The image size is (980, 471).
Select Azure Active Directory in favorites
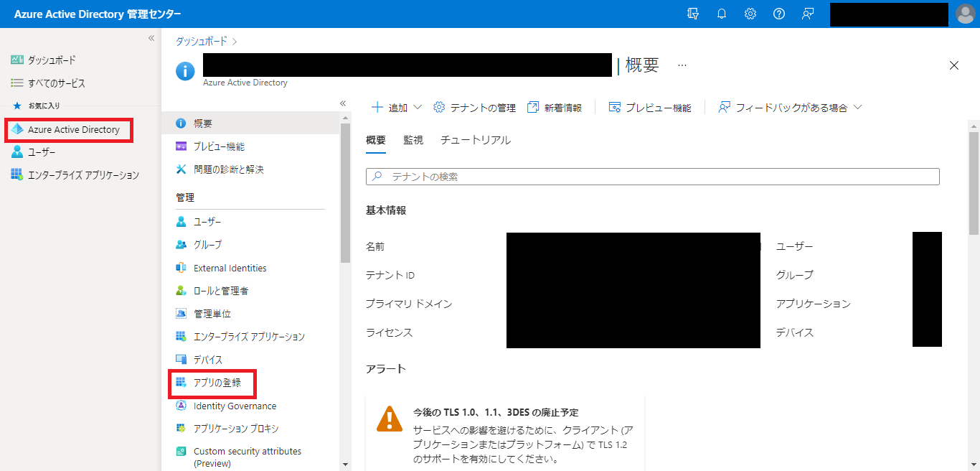pyautogui.click(x=73, y=130)
